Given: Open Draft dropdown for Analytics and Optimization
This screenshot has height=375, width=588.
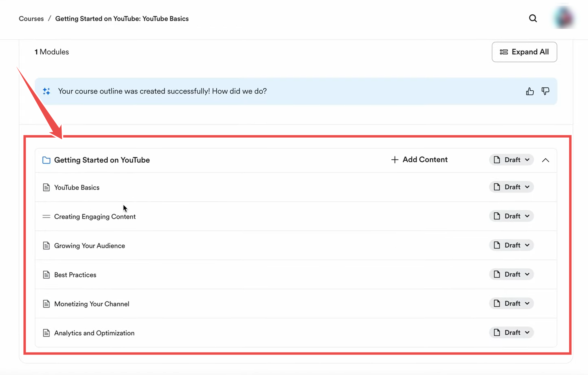Looking at the screenshot, I should [511, 333].
